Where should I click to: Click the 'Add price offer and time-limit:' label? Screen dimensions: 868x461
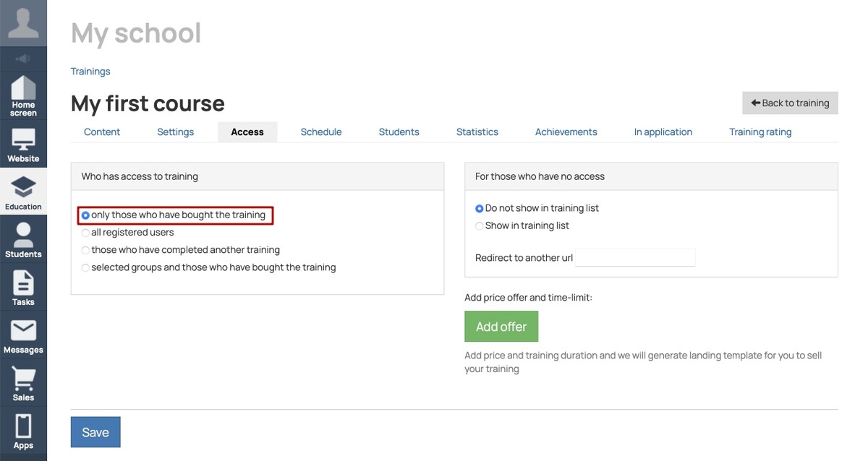(x=528, y=298)
